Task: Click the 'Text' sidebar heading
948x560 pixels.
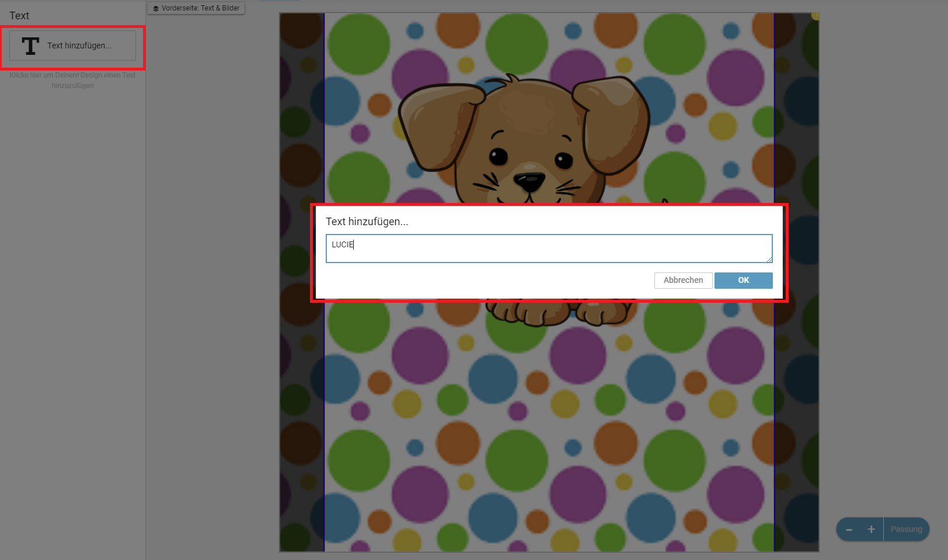Action: pos(19,16)
